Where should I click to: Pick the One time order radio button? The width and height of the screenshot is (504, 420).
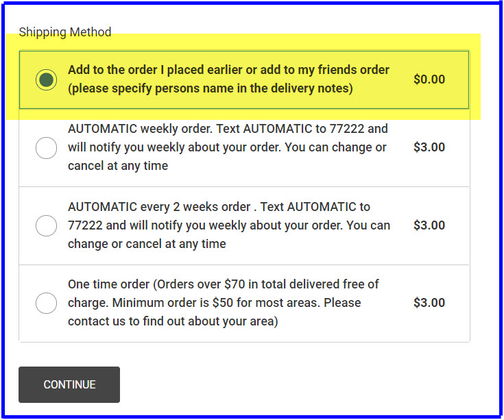click(x=46, y=303)
